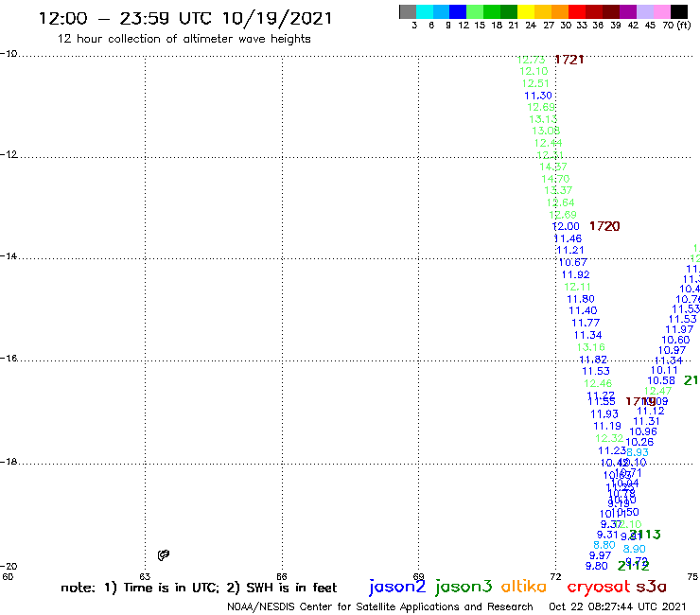Click 'NOAA/NESDIS Center for Satellite Applications and Research'
Viewport: 700px width, 615px height.
[x=380, y=607]
